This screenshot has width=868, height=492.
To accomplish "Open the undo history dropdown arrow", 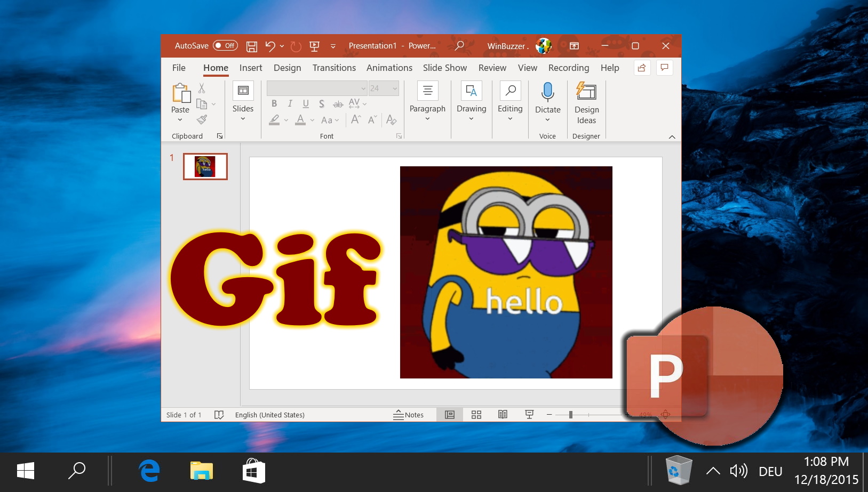I will (282, 46).
